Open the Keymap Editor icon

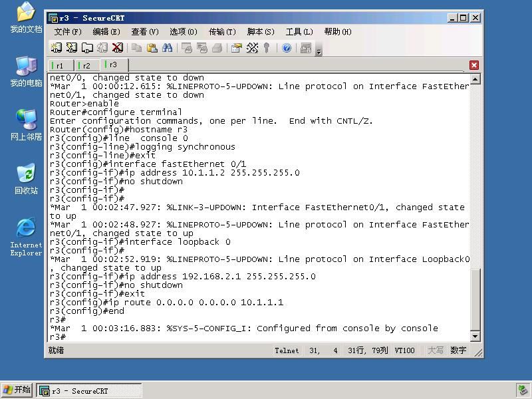coord(252,48)
